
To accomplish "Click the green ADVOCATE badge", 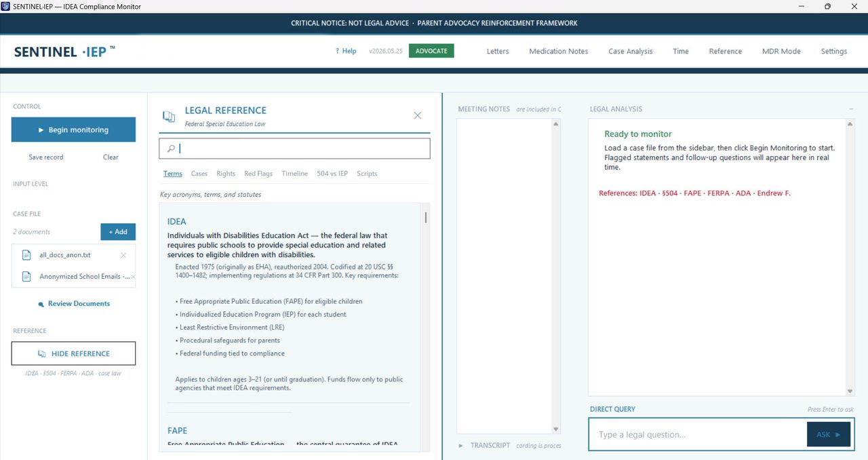I will 431,51.
